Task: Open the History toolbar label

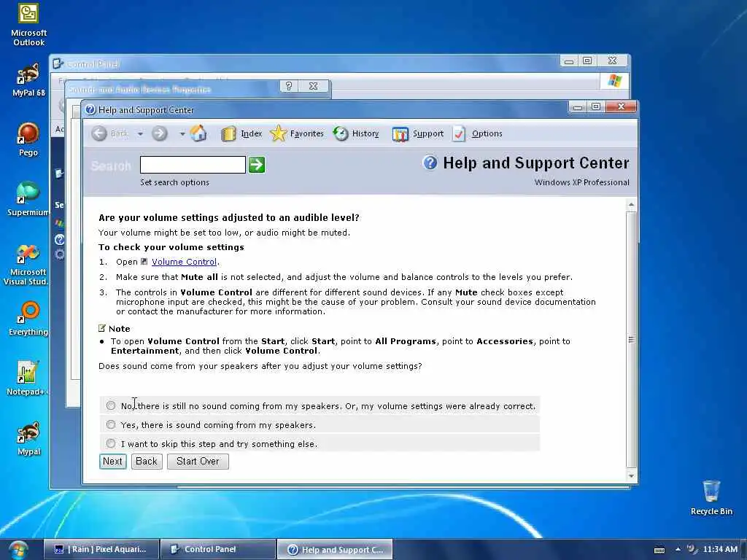Action: [x=365, y=134]
